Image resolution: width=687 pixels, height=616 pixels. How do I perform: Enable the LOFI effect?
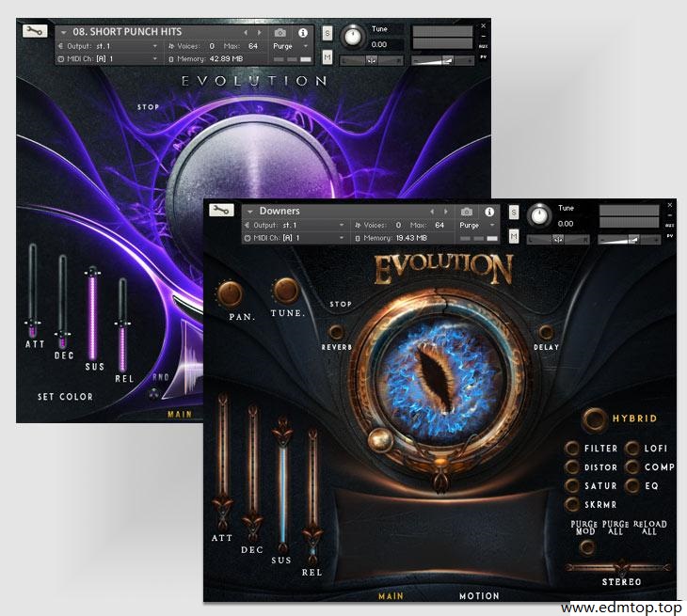631,449
